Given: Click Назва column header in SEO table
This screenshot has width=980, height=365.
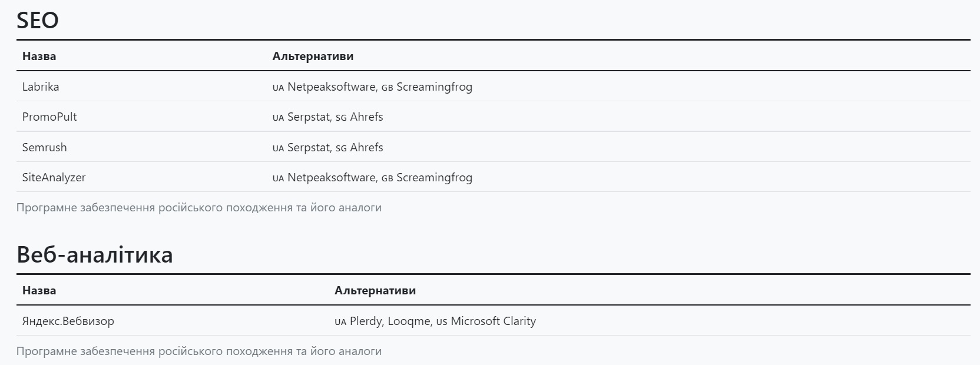Looking at the screenshot, I should tap(39, 57).
